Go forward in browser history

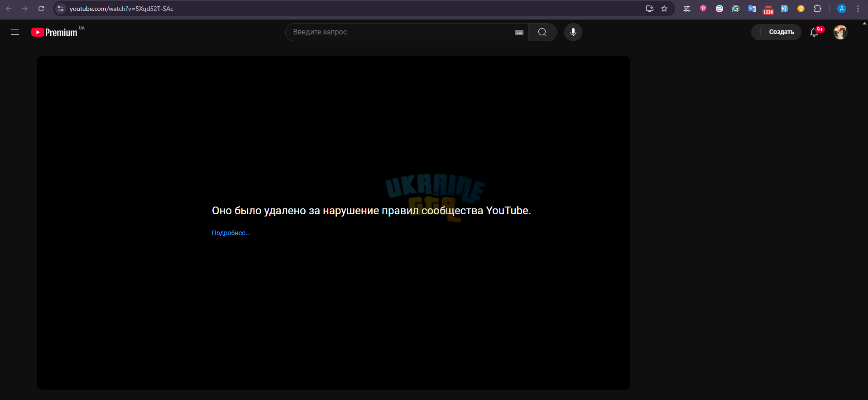[x=25, y=9]
